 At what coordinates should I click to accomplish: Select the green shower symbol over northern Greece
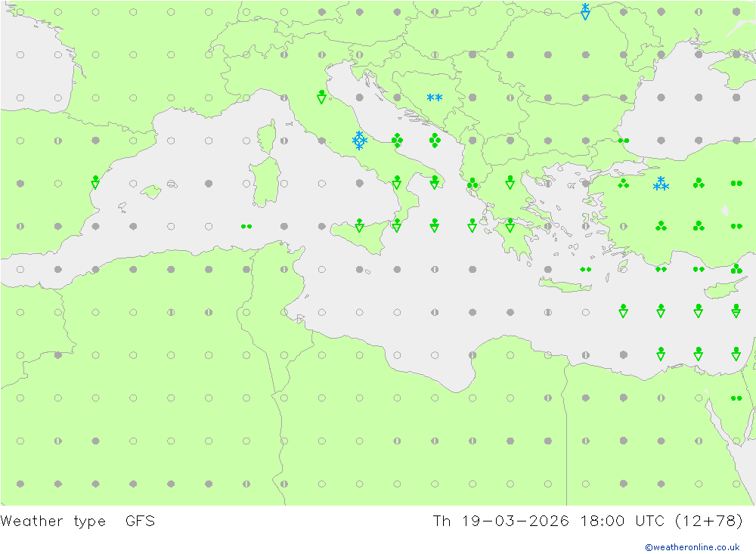510,183
